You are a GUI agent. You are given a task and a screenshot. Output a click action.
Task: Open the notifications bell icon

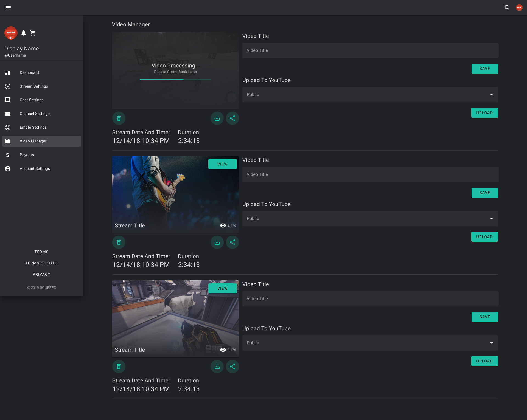(24, 33)
